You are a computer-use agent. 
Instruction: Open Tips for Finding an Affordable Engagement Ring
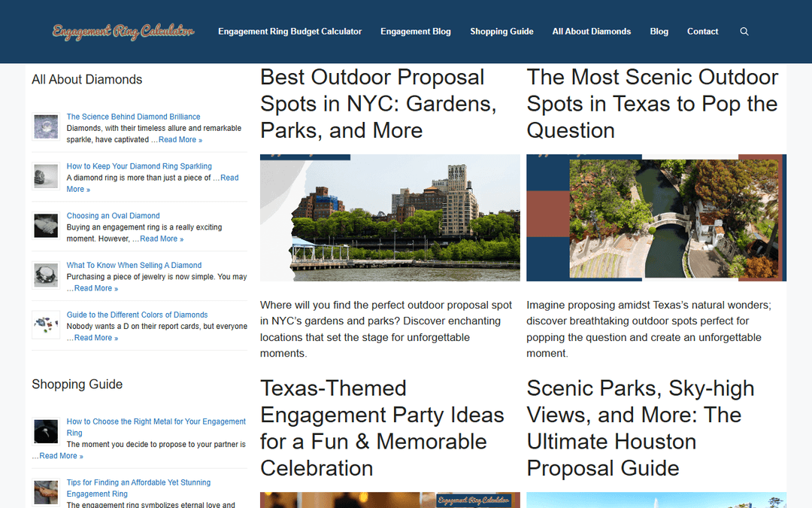[138, 488]
